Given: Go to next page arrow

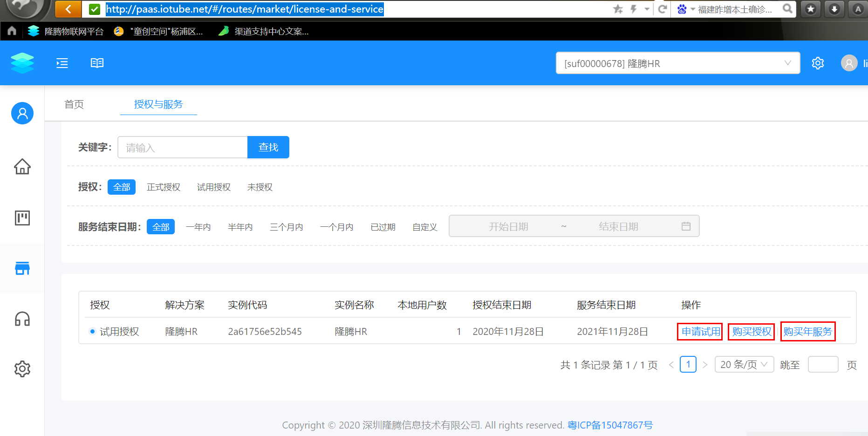Looking at the screenshot, I should pos(705,365).
